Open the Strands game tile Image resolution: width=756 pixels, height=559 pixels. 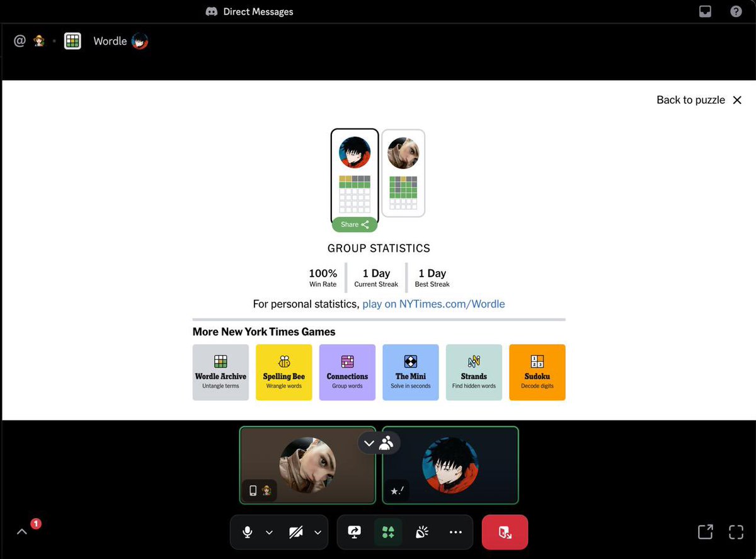[474, 372]
